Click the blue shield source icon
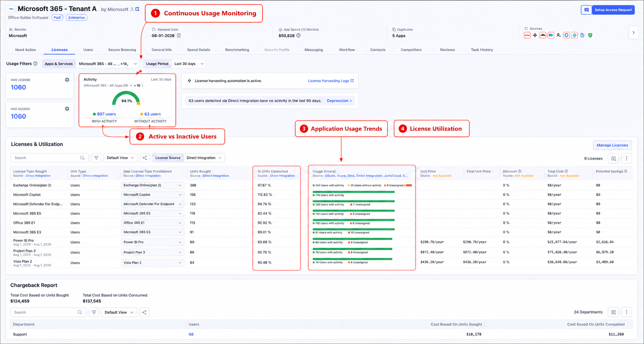The image size is (644, 344). (x=566, y=35)
